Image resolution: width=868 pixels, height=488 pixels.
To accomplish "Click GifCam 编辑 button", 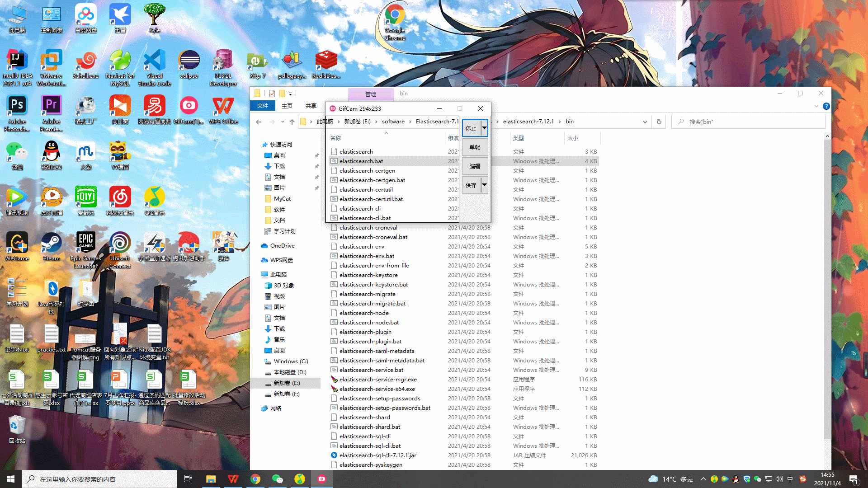I will click(x=475, y=166).
